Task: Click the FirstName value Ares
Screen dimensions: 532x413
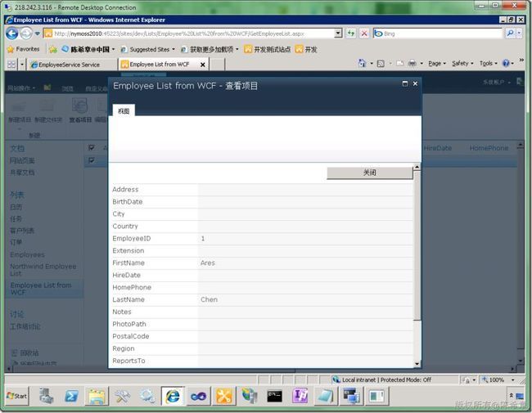Action: [208, 263]
